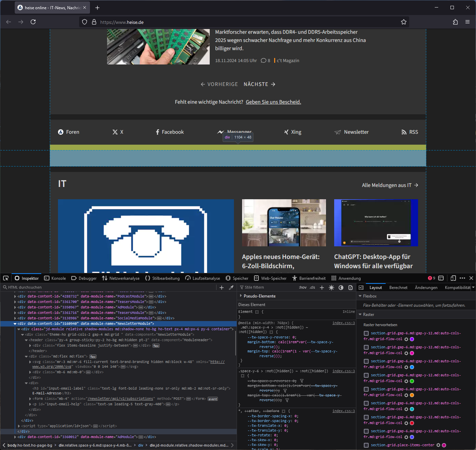Toggle dark color scheme simulation
476x450 pixels.
[341, 288]
